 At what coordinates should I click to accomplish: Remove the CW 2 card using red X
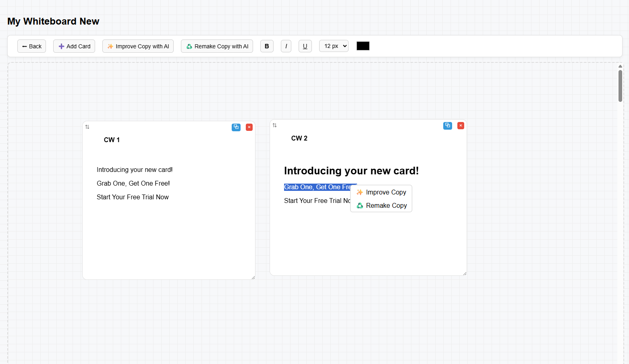[x=461, y=126]
